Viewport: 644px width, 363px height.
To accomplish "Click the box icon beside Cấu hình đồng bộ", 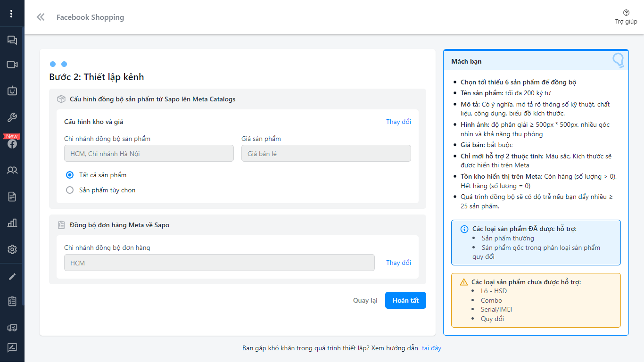I will (x=61, y=99).
